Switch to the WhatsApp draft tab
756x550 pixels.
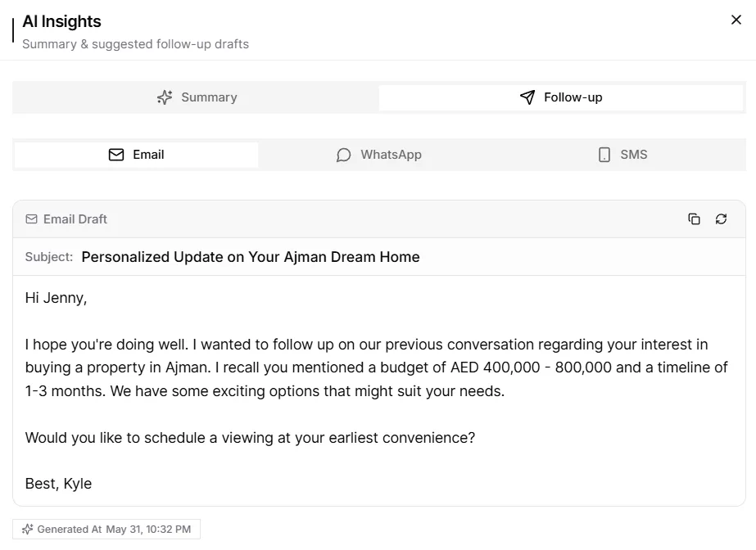coord(379,155)
